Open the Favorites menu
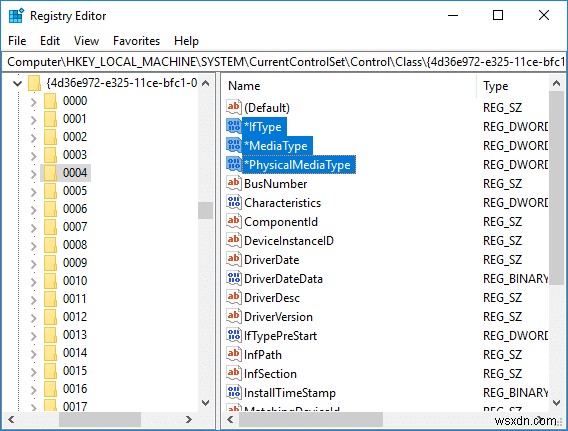 tap(136, 41)
